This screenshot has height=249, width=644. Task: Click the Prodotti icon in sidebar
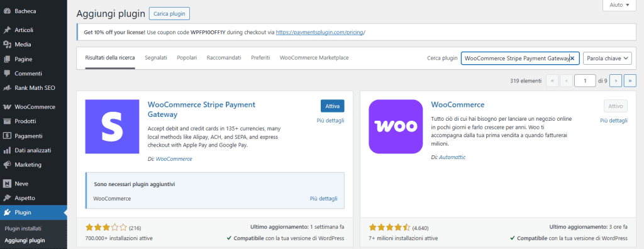click(x=6, y=121)
